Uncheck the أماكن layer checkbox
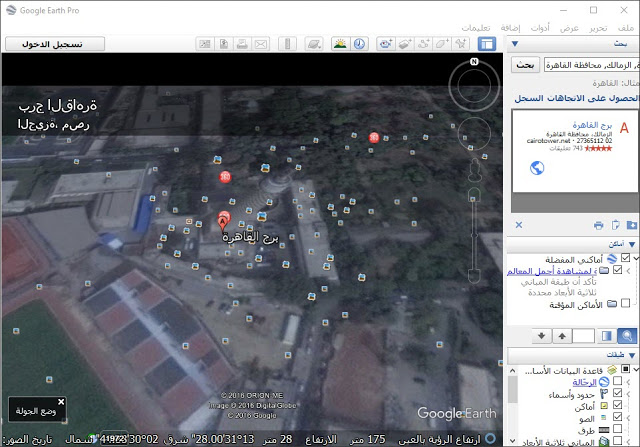 coord(618,405)
